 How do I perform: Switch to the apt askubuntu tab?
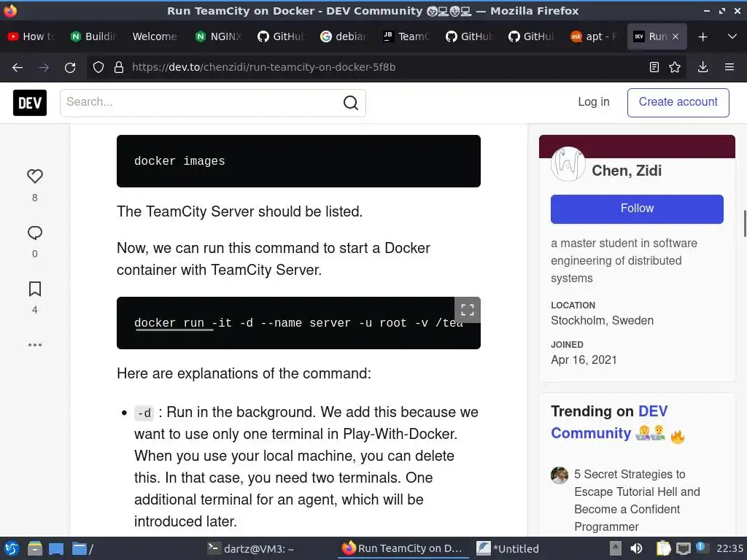click(595, 36)
